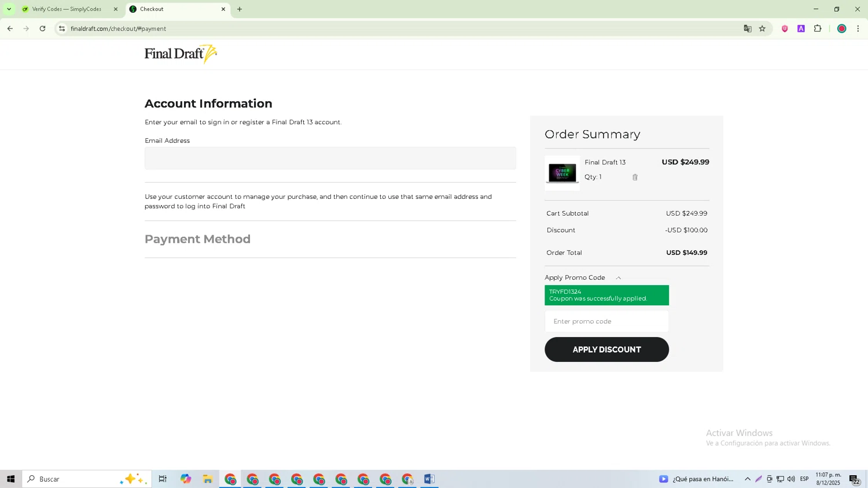Image resolution: width=868 pixels, height=488 pixels.
Task: Show hidden system tray icons
Action: pos(748,479)
